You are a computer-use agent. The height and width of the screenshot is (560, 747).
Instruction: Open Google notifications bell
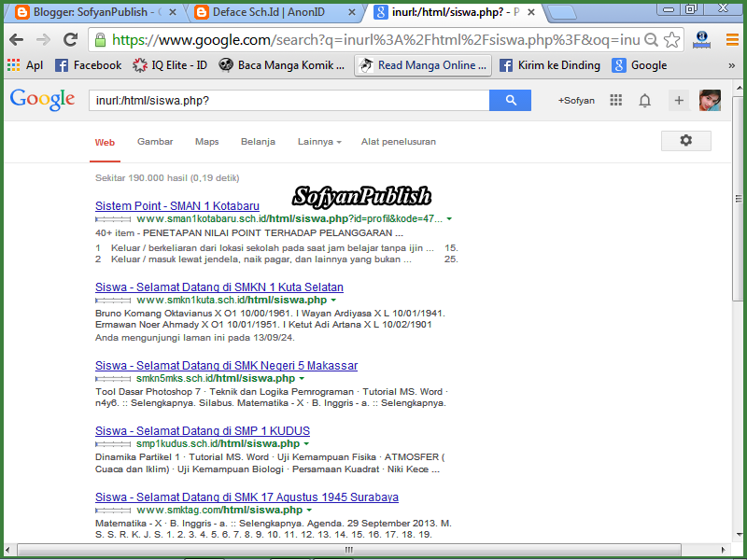[644, 101]
